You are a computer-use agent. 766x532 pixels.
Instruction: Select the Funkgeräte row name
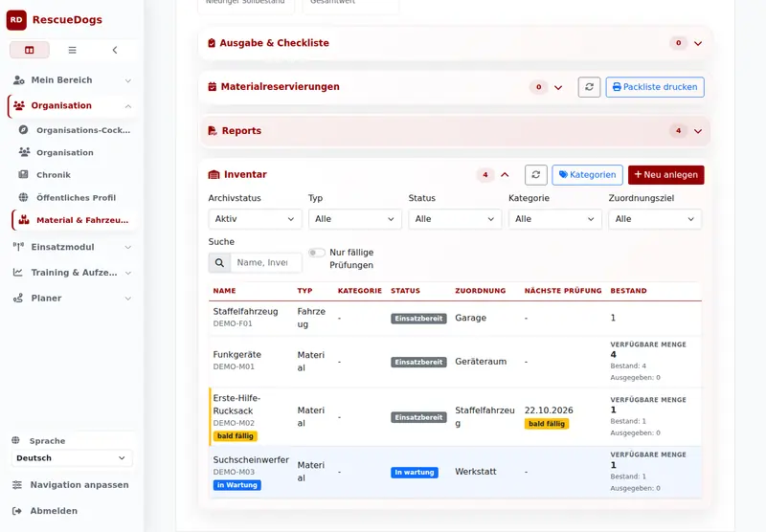tap(237, 354)
